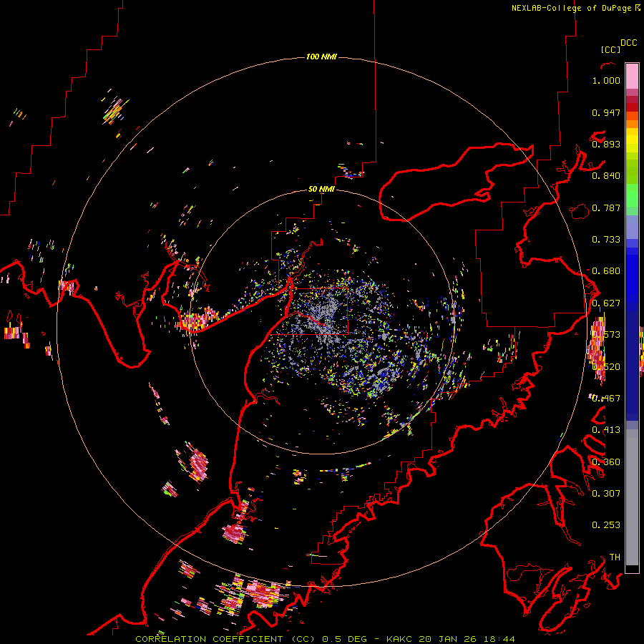Click the 0.413 legend value
This screenshot has height=644, width=644.
click(x=606, y=430)
